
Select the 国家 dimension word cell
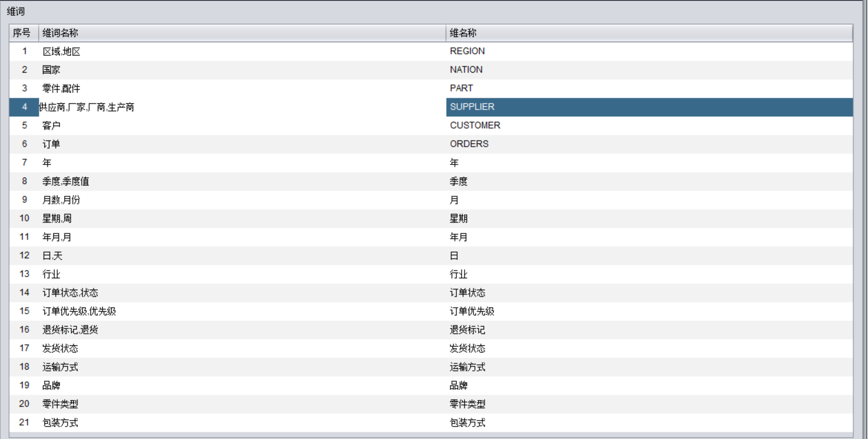click(x=242, y=70)
